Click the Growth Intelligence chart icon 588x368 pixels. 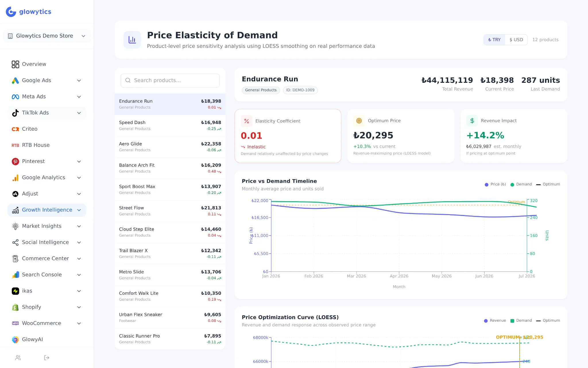point(15,210)
